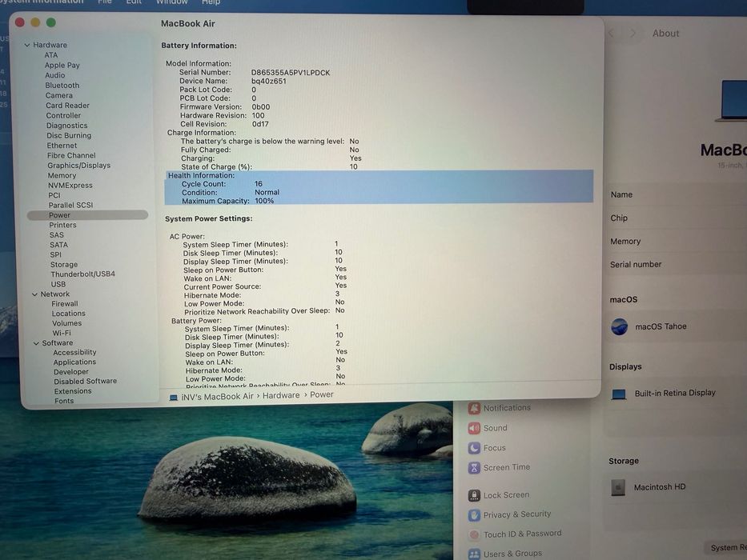Select NVMExpress in the sidebar

pos(70,186)
